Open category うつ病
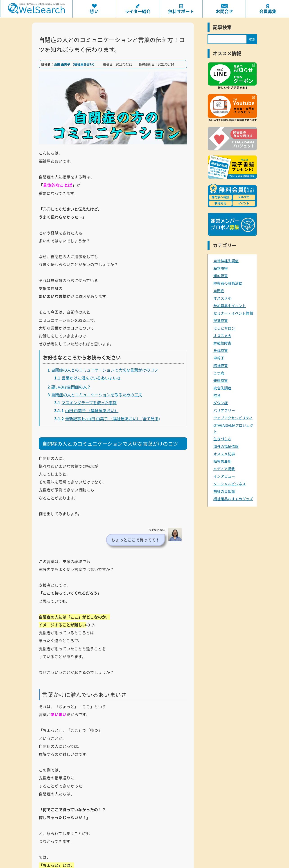The image size is (289, 868). 219,373
